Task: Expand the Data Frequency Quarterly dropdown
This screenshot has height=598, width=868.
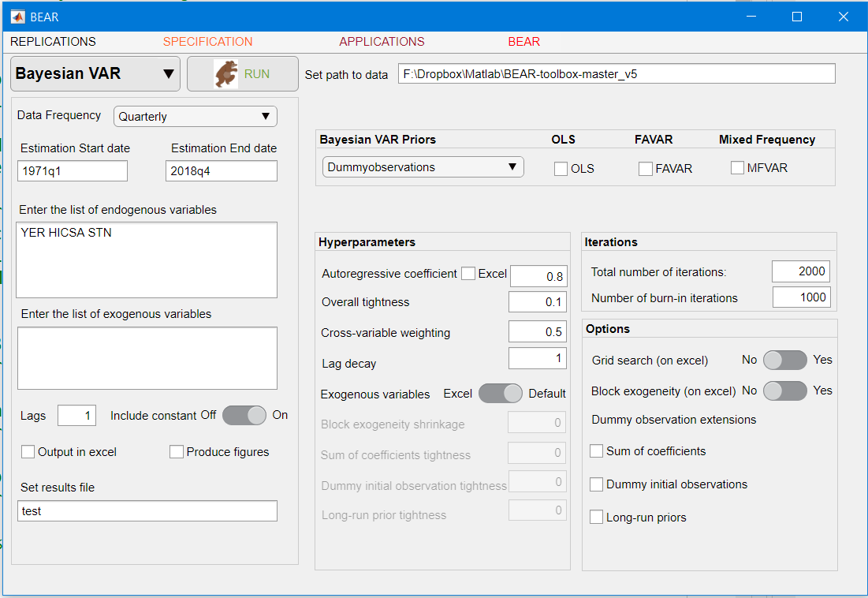Action: tap(196, 116)
